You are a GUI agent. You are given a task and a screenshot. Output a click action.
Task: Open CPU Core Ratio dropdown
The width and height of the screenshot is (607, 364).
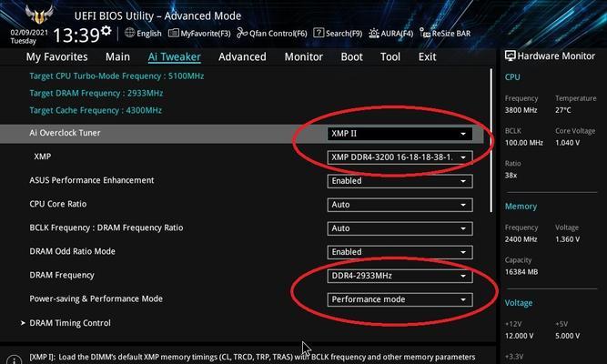coord(400,205)
